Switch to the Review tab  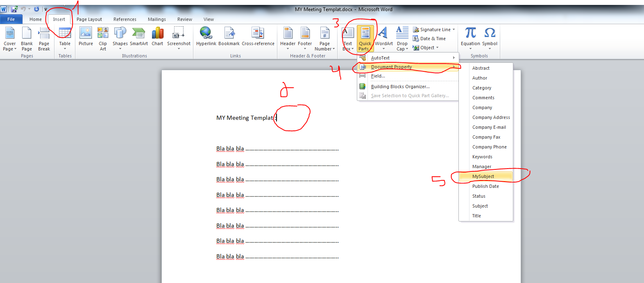tap(185, 19)
